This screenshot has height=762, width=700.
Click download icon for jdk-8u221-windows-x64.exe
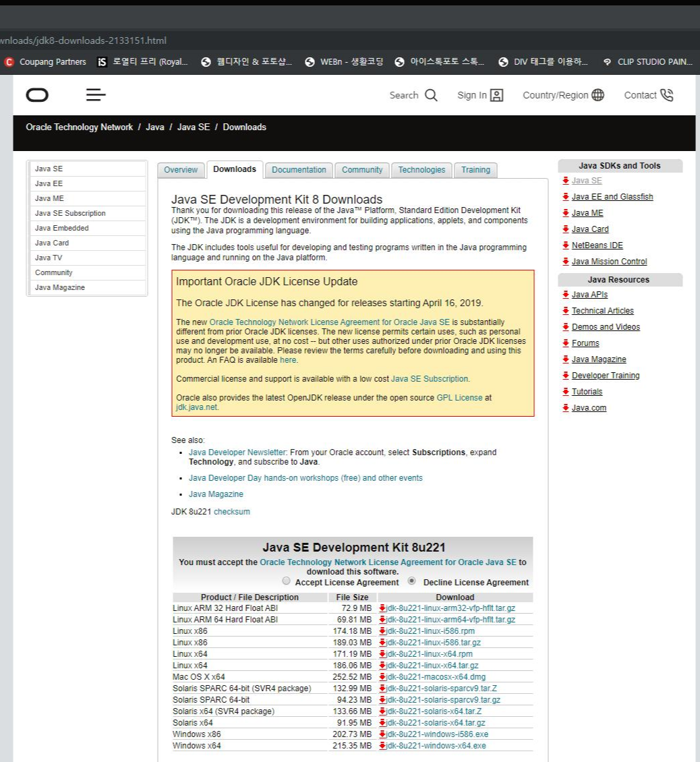(382, 746)
